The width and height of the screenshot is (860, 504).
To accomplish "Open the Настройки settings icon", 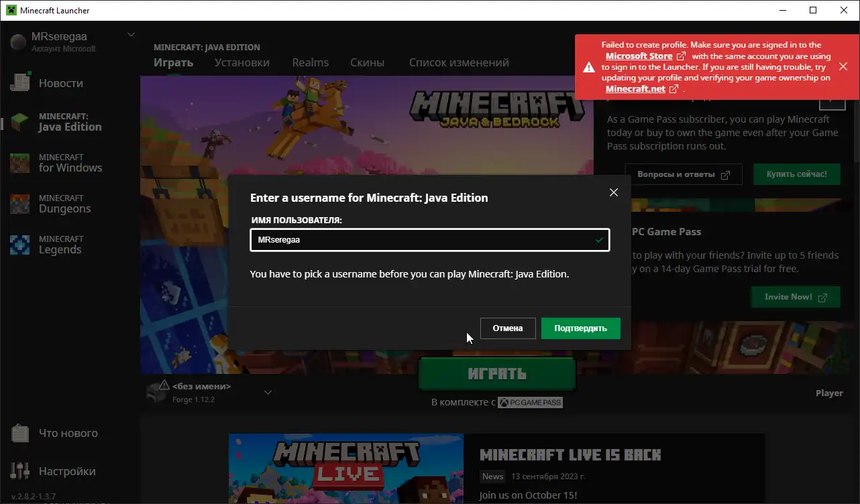I will click(21, 471).
